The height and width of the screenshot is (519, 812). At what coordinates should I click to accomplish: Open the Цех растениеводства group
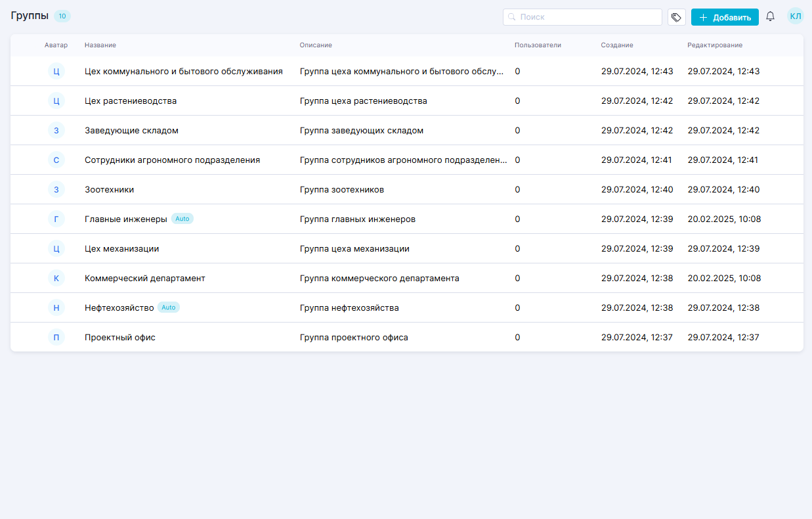(131, 101)
